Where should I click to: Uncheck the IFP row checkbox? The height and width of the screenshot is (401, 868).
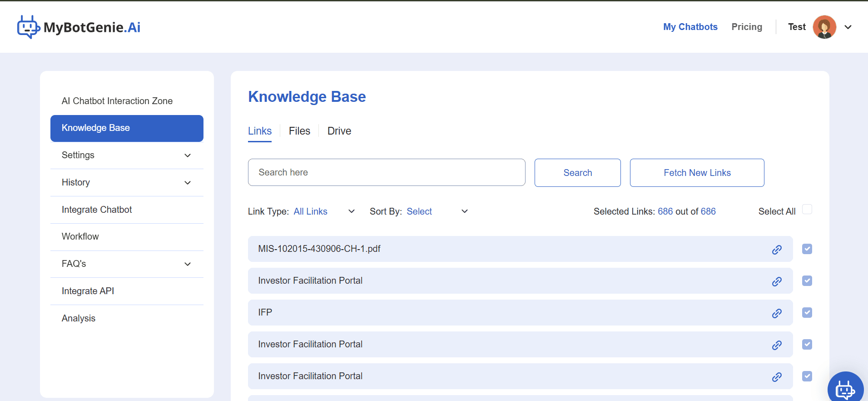coord(807,312)
